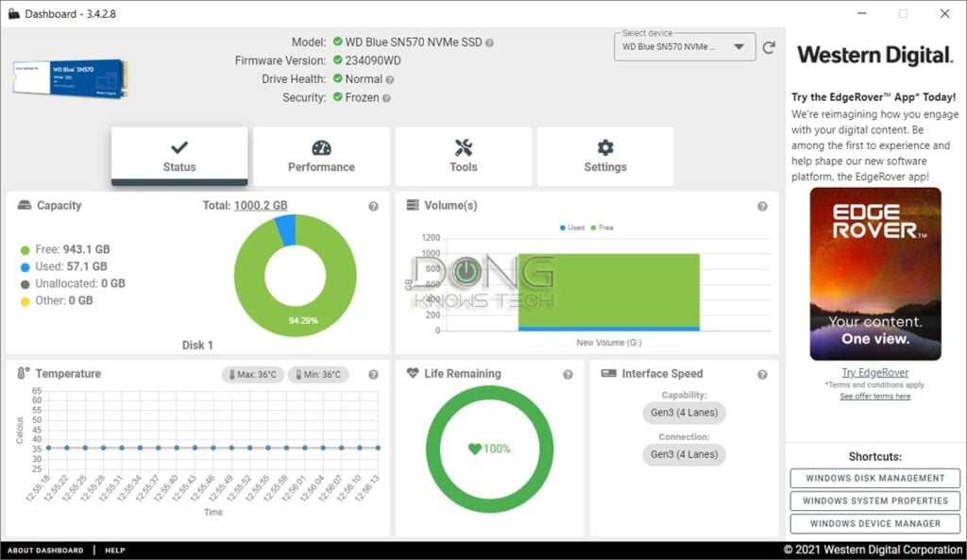Click help icon next to Security Frozen
967x560 pixels.
point(386,98)
